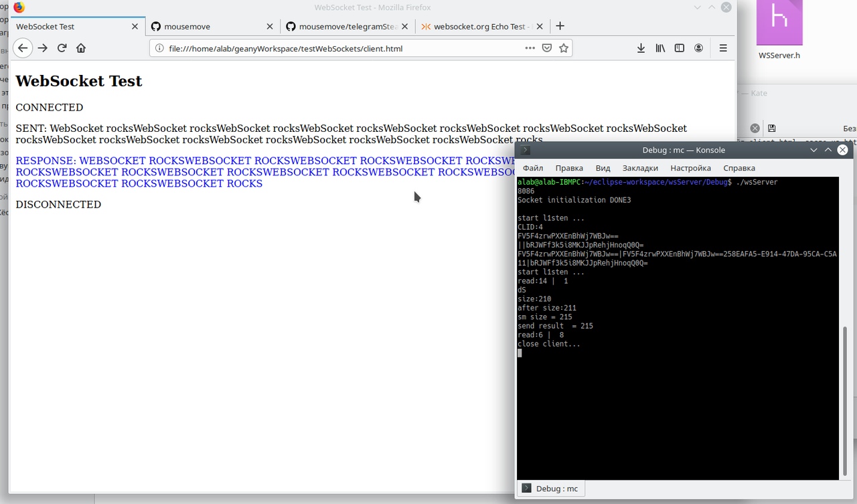Open a new browser tab

coord(560,26)
